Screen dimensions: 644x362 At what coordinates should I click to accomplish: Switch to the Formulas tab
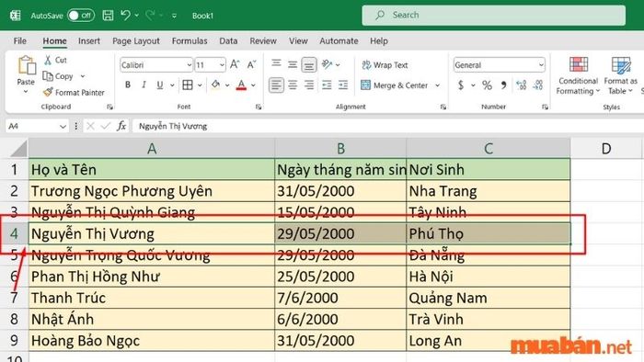(190, 41)
